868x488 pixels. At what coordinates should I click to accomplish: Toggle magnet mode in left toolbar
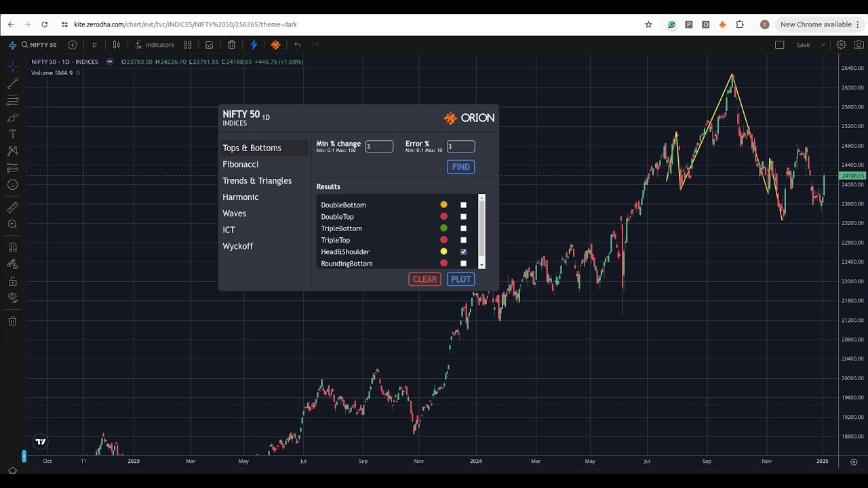(x=12, y=247)
